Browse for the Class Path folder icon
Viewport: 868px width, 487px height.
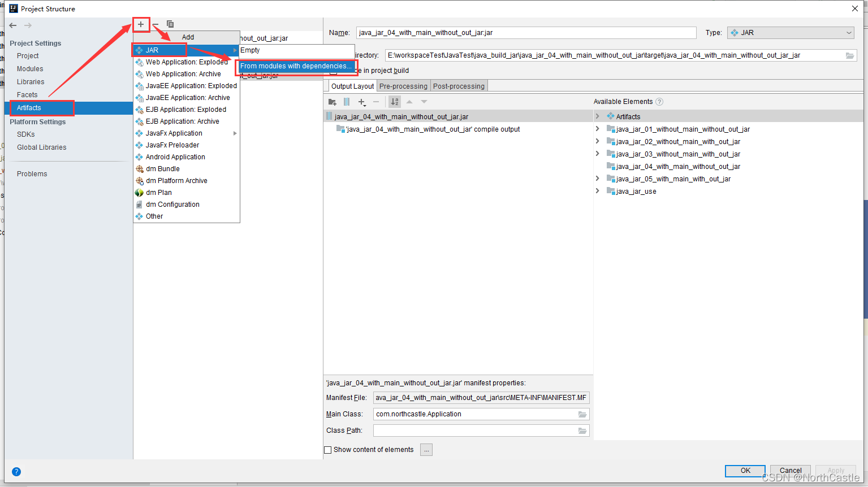click(x=582, y=431)
